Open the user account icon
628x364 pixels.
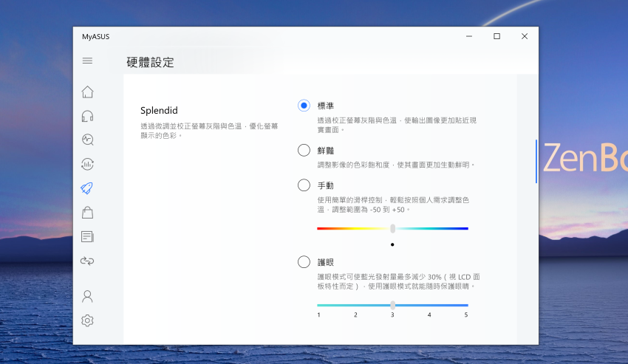(x=87, y=296)
